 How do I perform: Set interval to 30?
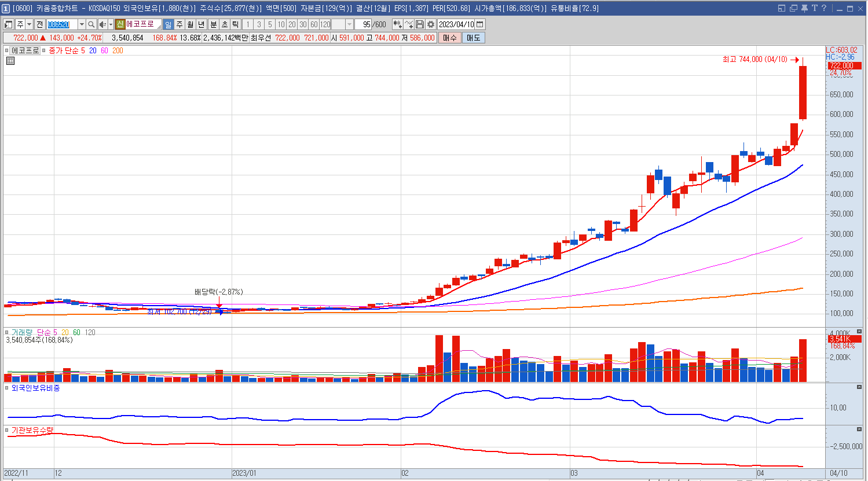pos(303,24)
